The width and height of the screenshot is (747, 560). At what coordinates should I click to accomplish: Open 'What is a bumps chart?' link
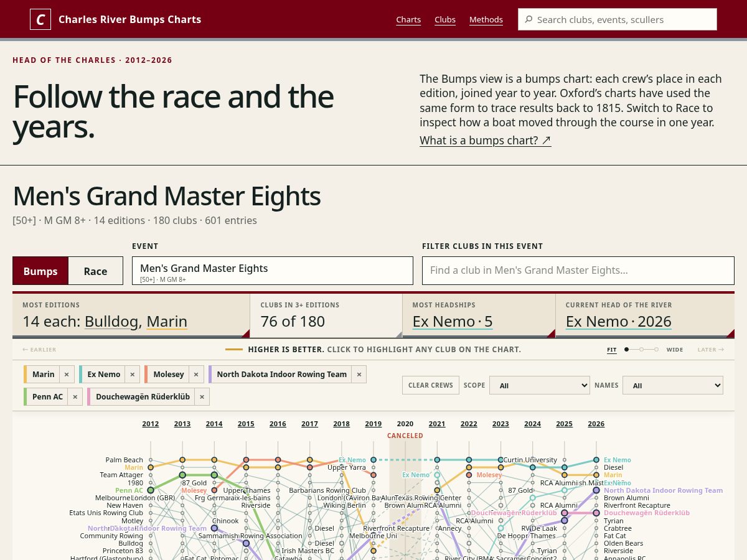[x=486, y=141]
